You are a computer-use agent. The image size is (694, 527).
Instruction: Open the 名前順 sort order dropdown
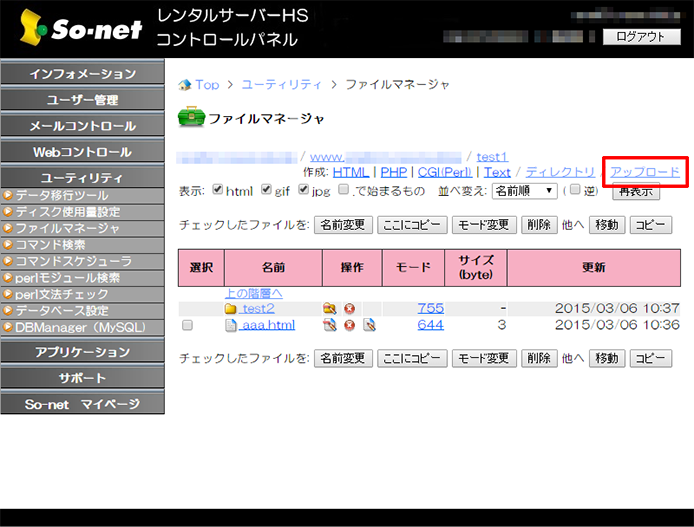click(524, 190)
